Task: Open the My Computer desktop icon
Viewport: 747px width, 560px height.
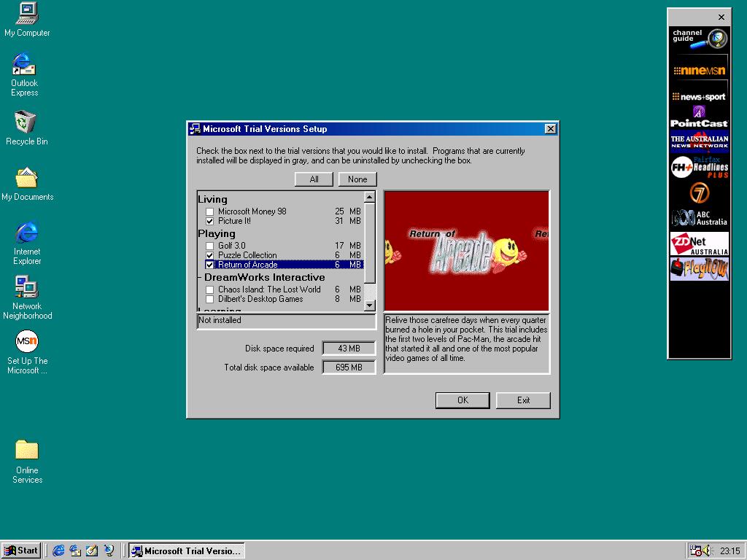Action: (x=27, y=20)
